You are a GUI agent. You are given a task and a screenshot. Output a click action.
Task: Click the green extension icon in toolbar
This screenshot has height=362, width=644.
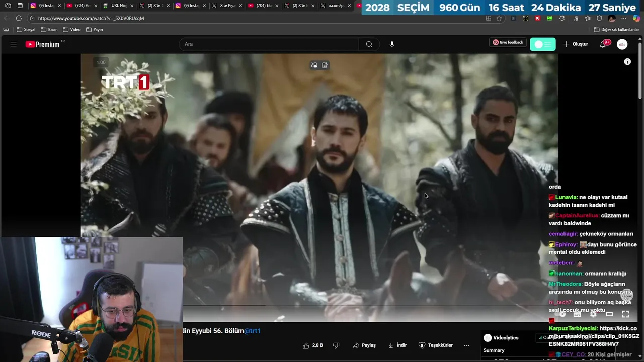coord(549,18)
